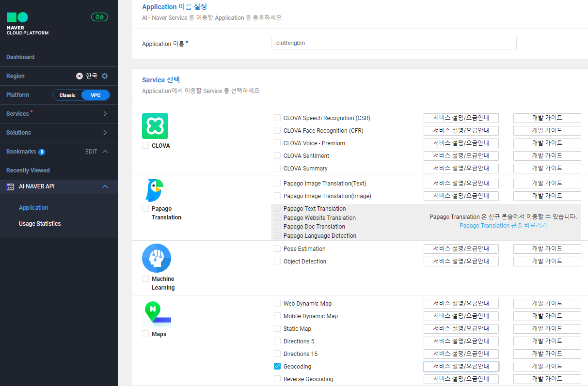
Task: Click Recently Viewed in sidebar
Action: tap(28, 170)
